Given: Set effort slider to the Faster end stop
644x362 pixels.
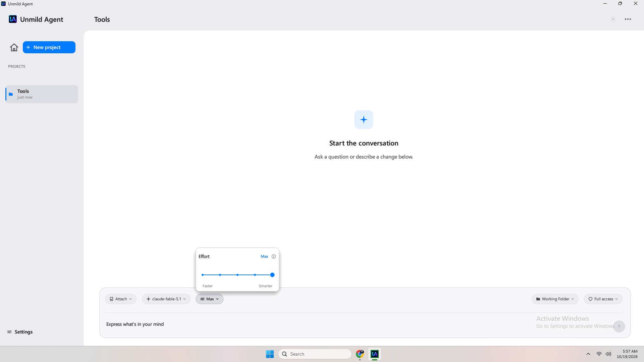Looking at the screenshot, I should coord(203,275).
